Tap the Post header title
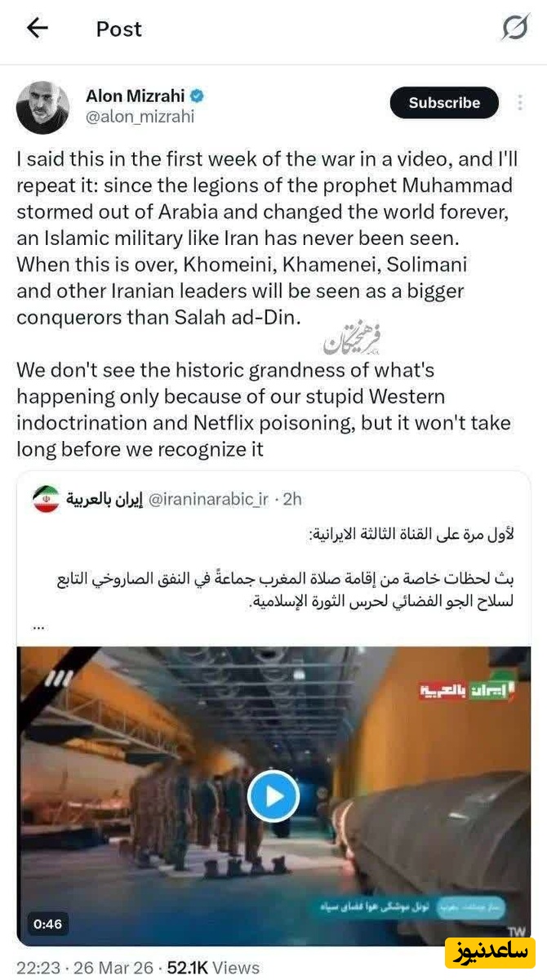 click(x=119, y=29)
